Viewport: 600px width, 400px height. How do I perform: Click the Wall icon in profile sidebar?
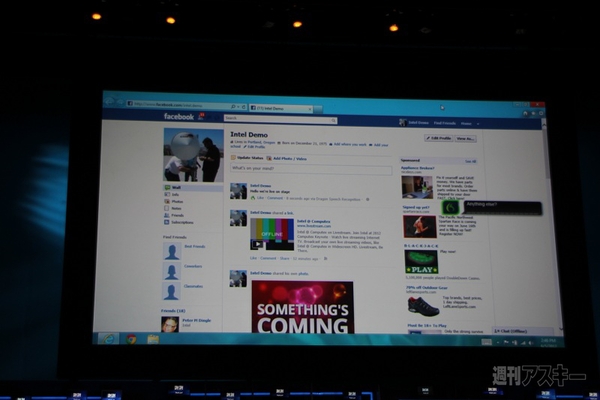click(x=167, y=188)
